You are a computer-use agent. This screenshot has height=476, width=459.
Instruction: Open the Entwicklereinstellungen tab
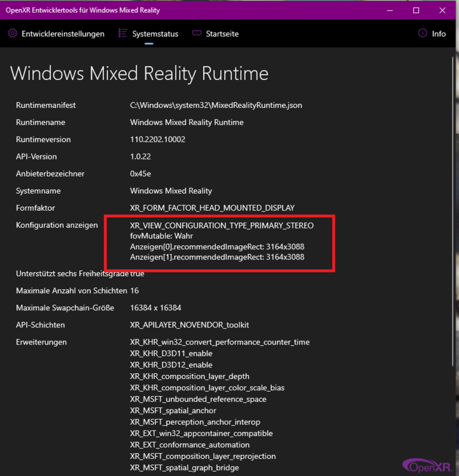coord(56,34)
